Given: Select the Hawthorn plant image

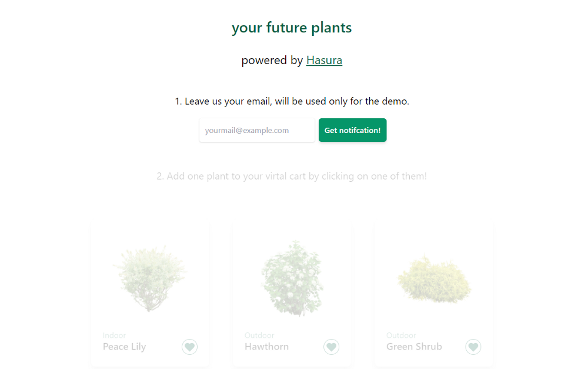Looking at the screenshot, I should [292, 278].
